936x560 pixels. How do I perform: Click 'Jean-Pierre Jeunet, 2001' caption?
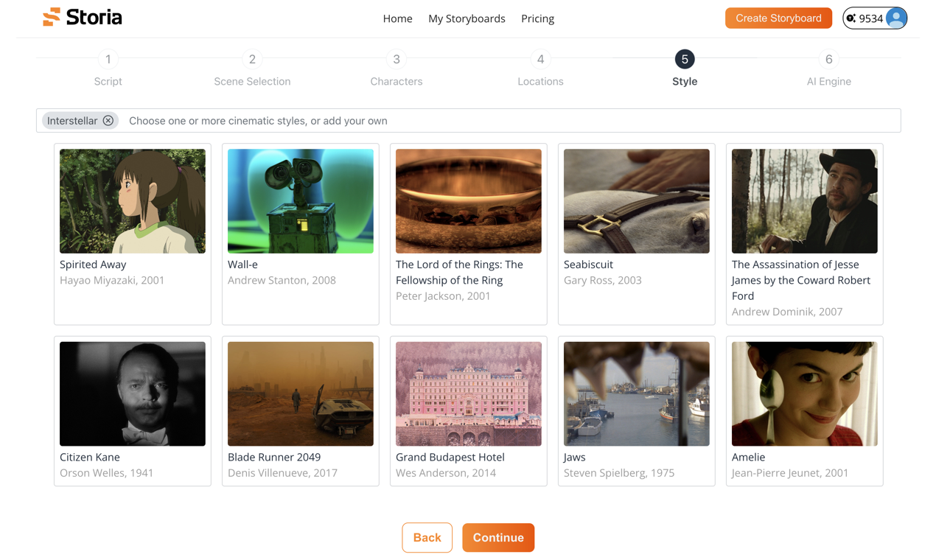pyautogui.click(x=790, y=473)
